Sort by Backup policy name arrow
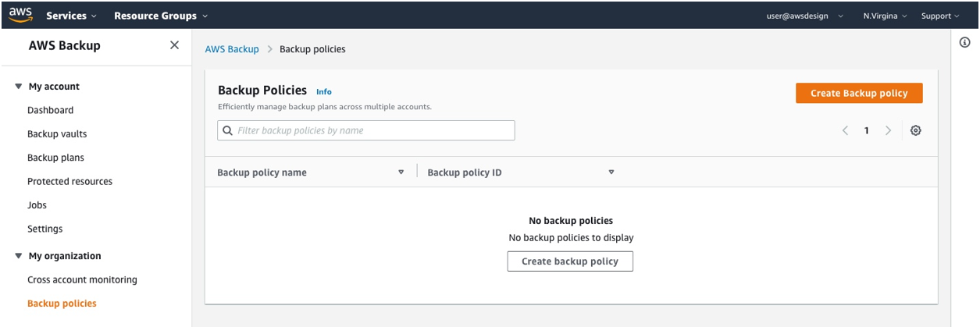 pyautogui.click(x=401, y=172)
